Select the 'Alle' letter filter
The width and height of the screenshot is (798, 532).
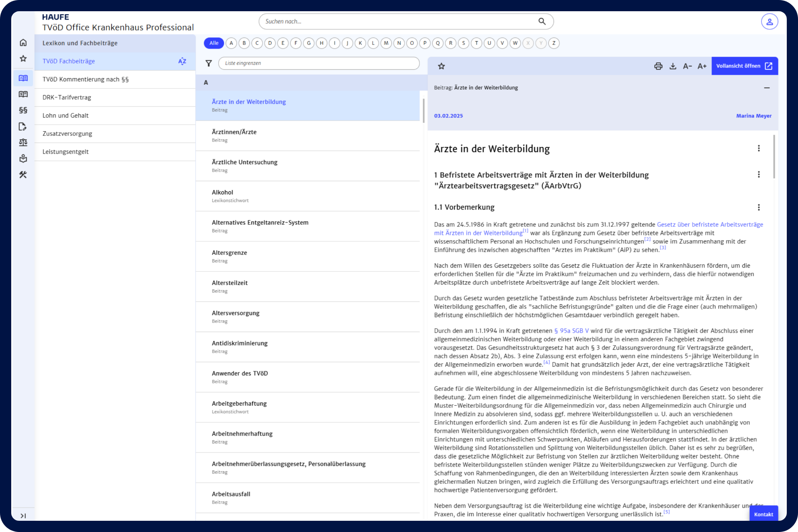point(214,43)
